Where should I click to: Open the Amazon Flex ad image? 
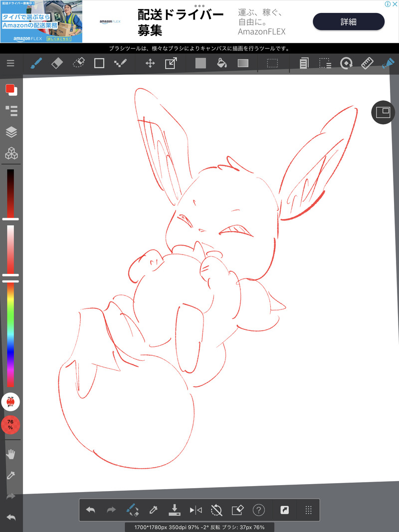(41, 21)
